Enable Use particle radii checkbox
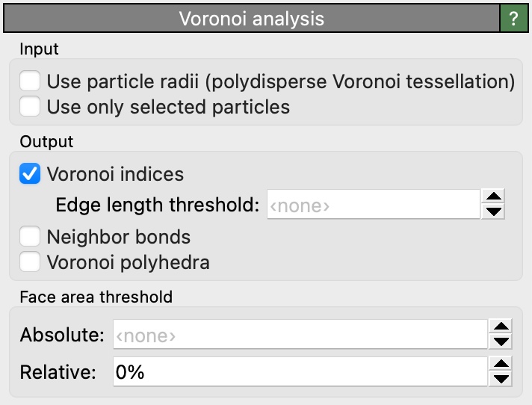The height and width of the screenshot is (405, 532). pos(31,81)
